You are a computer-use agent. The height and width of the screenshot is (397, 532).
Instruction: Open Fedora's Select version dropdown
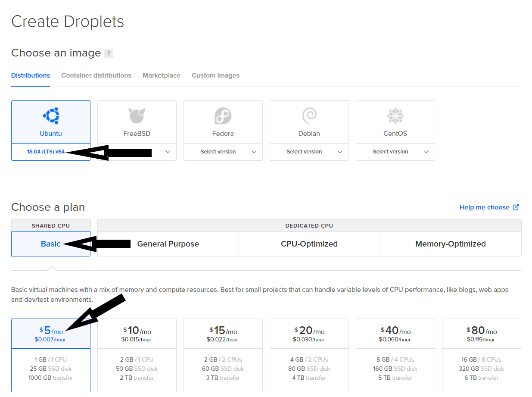point(223,152)
